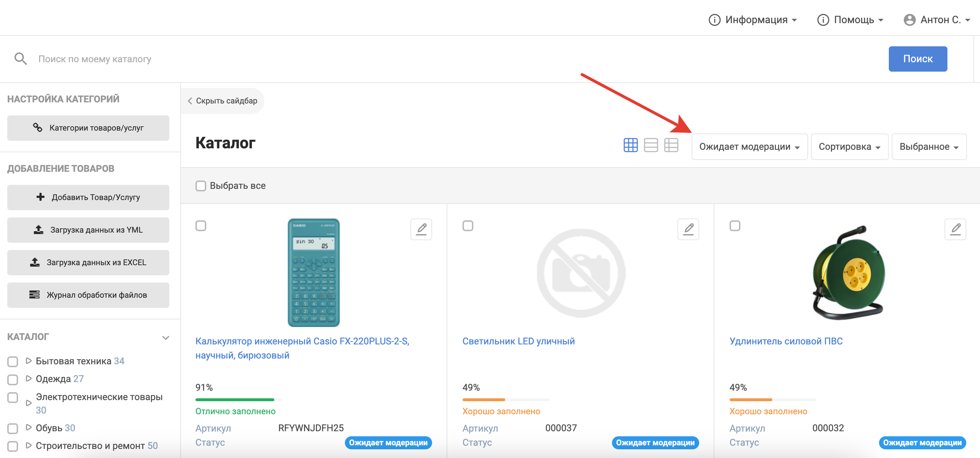The height and width of the screenshot is (458, 980).
Task: Open the Информация menu
Action: tap(753, 20)
